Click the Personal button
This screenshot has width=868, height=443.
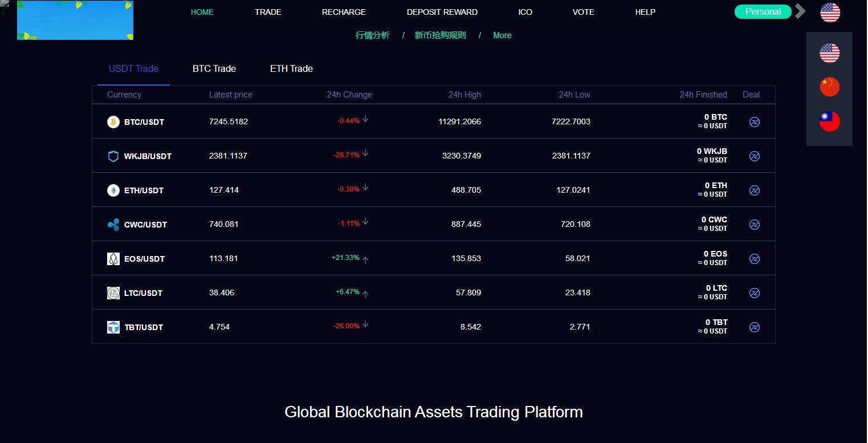(x=763, y=12)
